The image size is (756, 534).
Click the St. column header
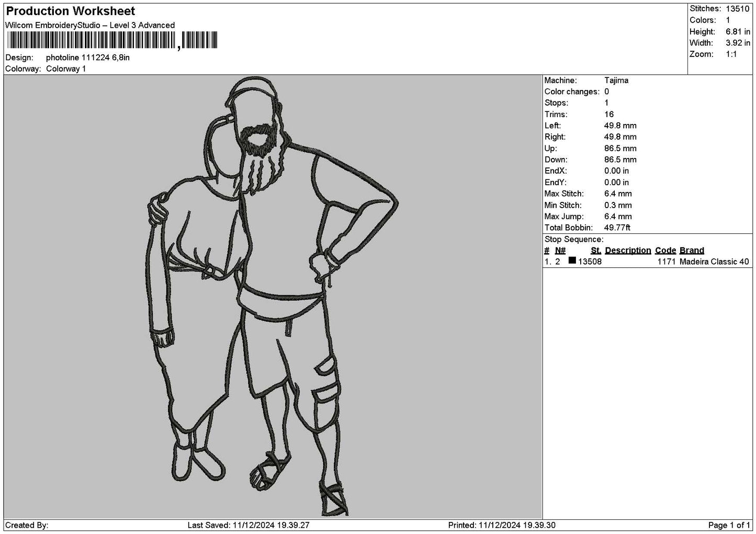pyautogui.click(x=596, y=251)
